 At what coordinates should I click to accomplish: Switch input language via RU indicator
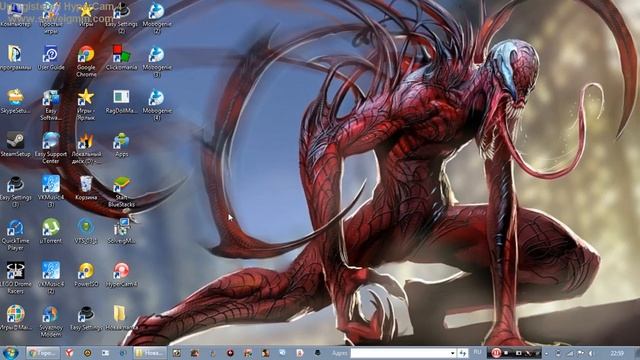click(477, 352)
